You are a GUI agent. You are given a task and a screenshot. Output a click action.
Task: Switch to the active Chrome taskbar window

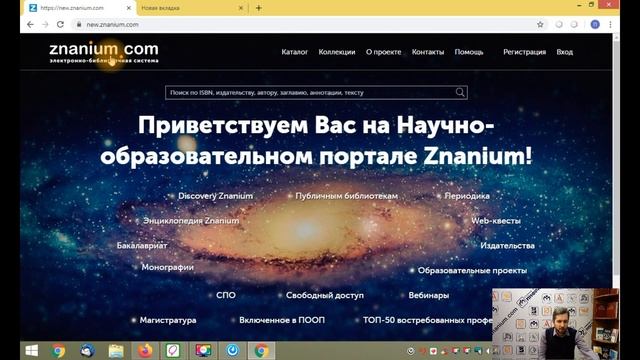coord(262,351)
